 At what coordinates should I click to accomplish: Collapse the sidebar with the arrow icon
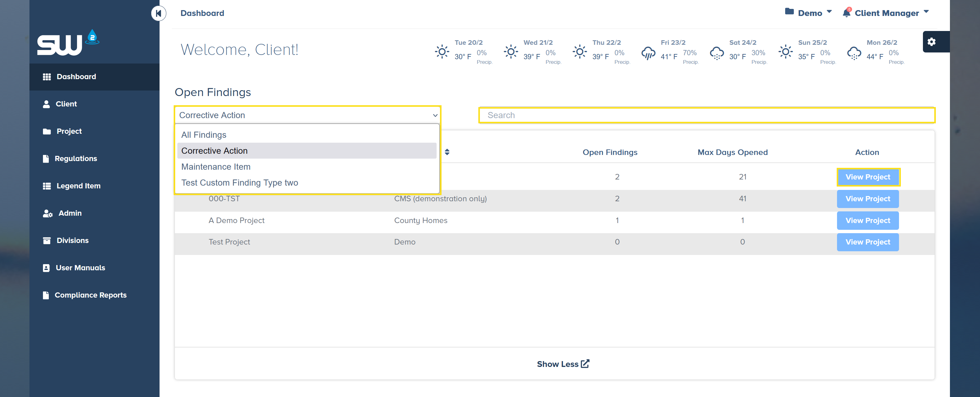click(x=158, y=14)
